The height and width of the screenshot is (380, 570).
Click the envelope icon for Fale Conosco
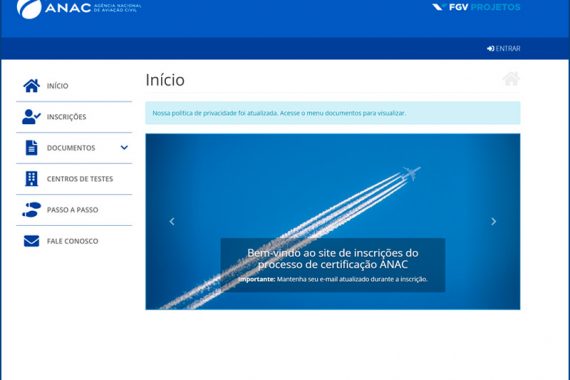pos(31,241)
